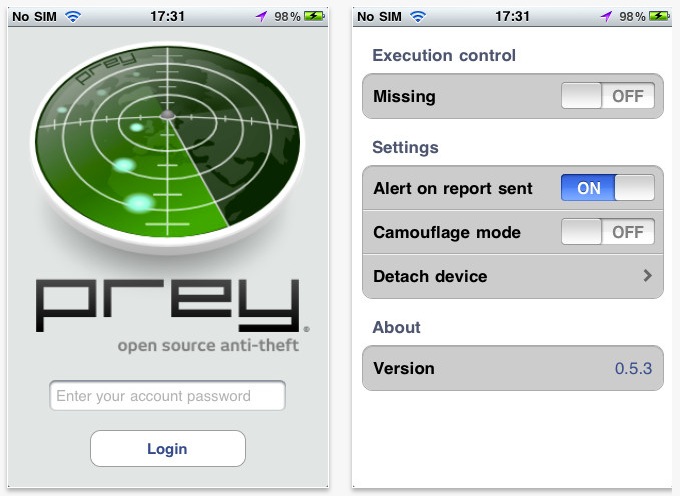
Task: Select the Version row
Action: 513,368
